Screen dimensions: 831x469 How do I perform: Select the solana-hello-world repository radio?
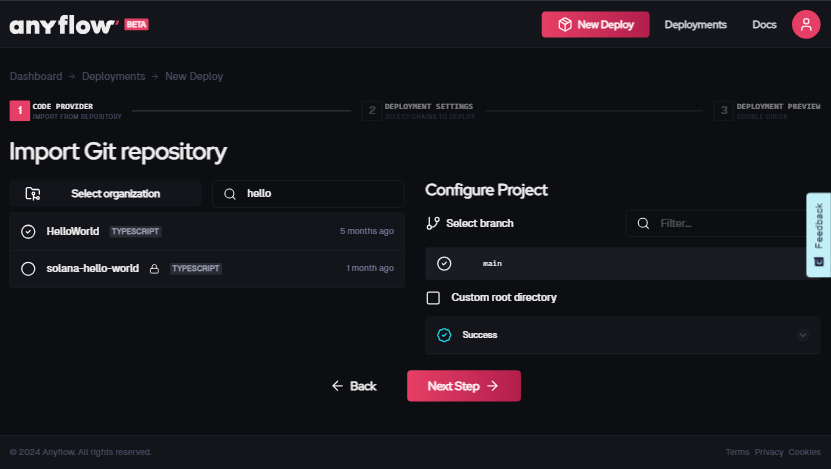tap(28, 268)
